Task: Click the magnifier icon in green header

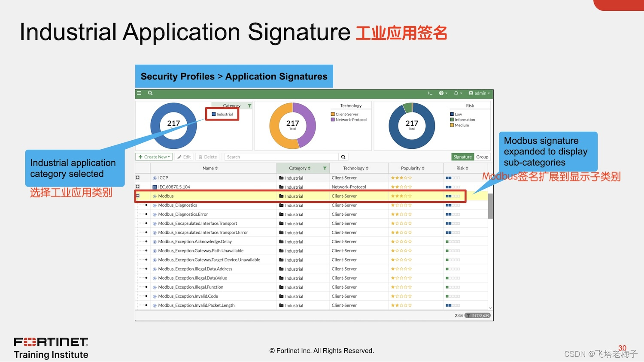Action: point(150,93)
